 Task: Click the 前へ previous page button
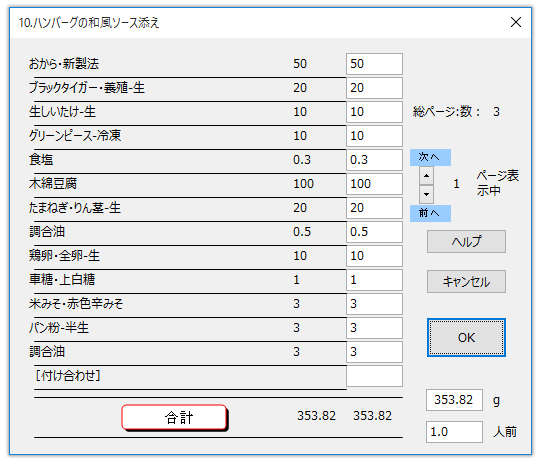(430, 213)
